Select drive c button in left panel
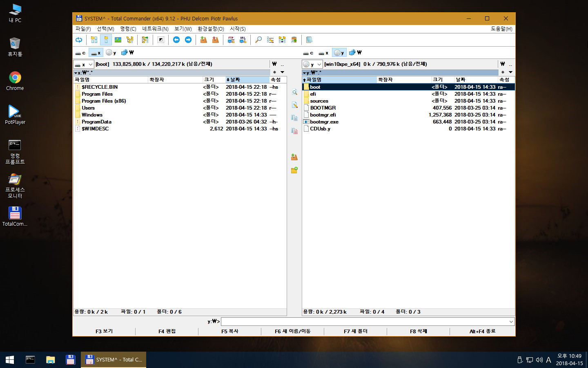This screenshot has height=368, width=588. click(80, 53)
